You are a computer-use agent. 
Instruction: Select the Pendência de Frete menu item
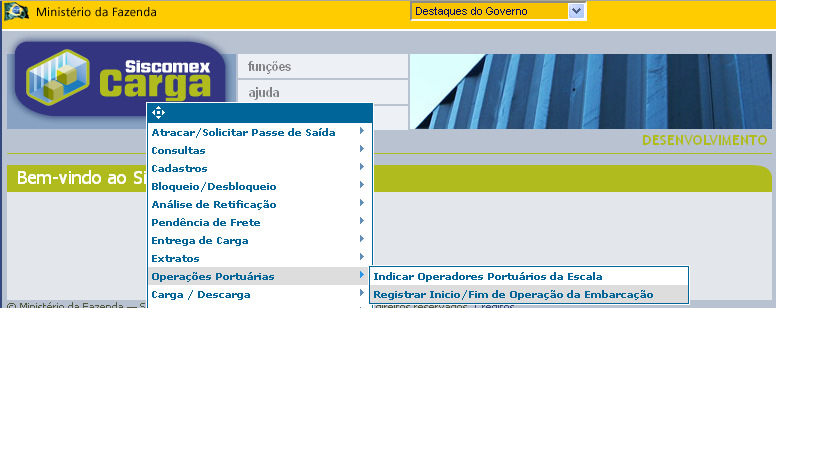pos(260,222)
